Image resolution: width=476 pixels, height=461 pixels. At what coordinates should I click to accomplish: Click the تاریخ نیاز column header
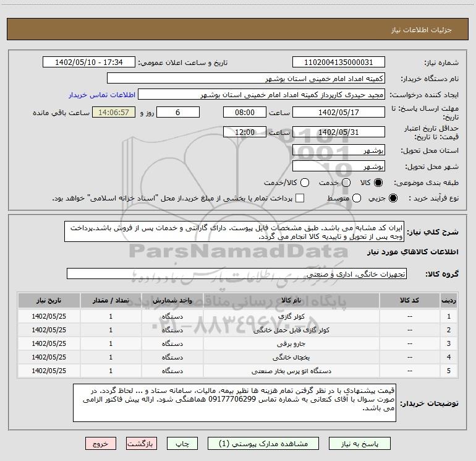49,300
